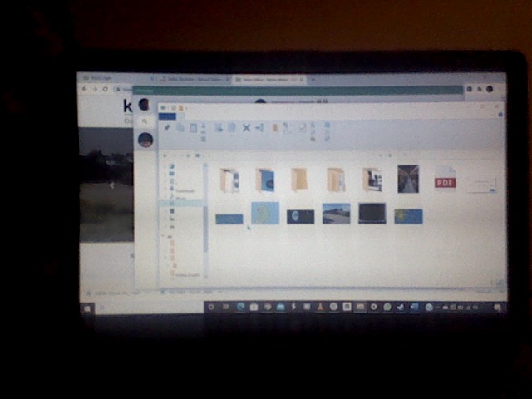Select the blue File tab in Explorer
Viewport: 532px width, 399px height.
[x=167, y=116]
